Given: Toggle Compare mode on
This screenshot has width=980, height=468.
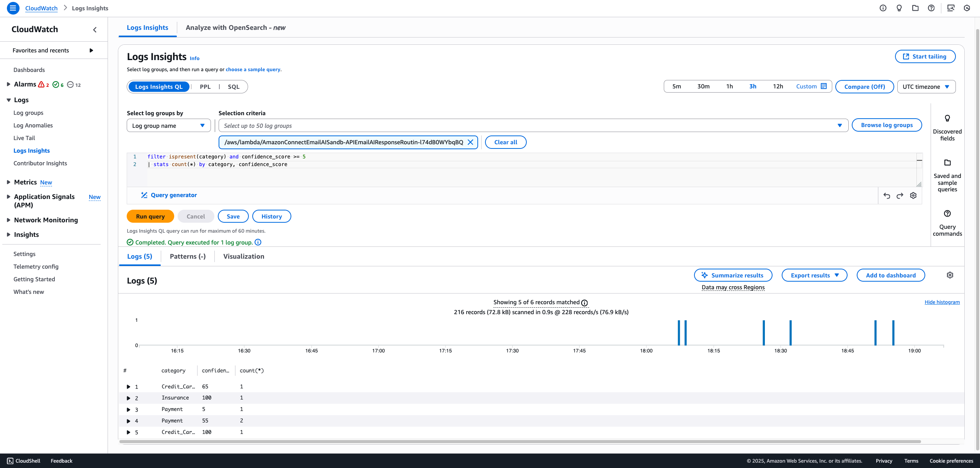Looking at the screenshot, I should point(864,86).
